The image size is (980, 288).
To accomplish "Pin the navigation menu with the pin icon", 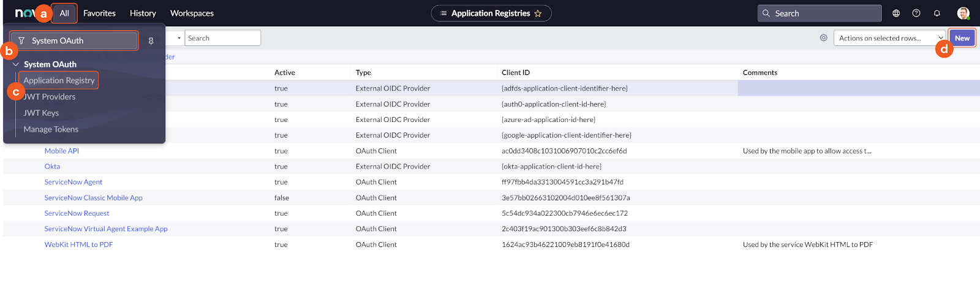I will coord(151,41).
